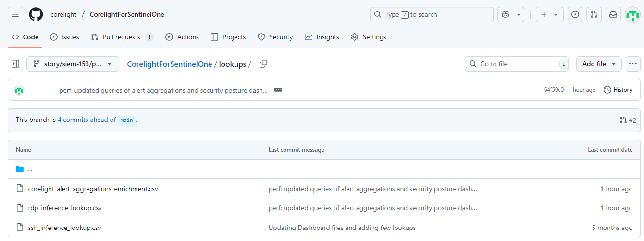Open the hamburger navigation menu
The width and height of the screenshot is (644, 241).
point(15,14)
